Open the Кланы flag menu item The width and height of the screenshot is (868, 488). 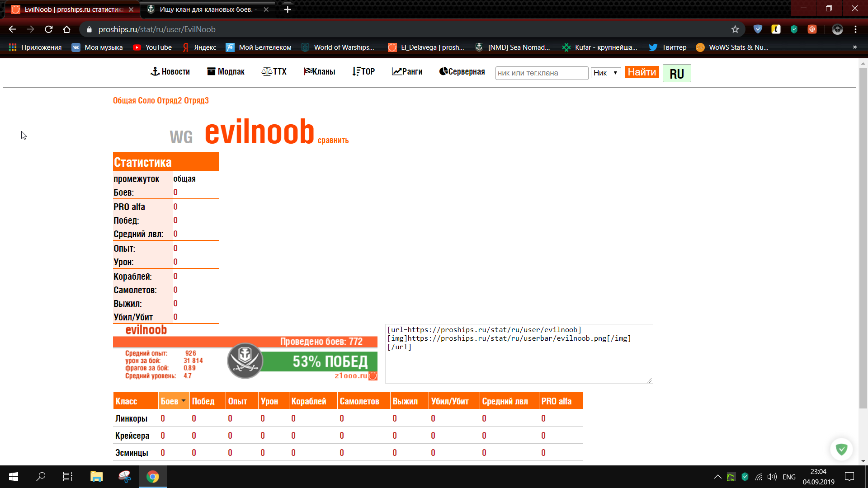click(320, 71)
